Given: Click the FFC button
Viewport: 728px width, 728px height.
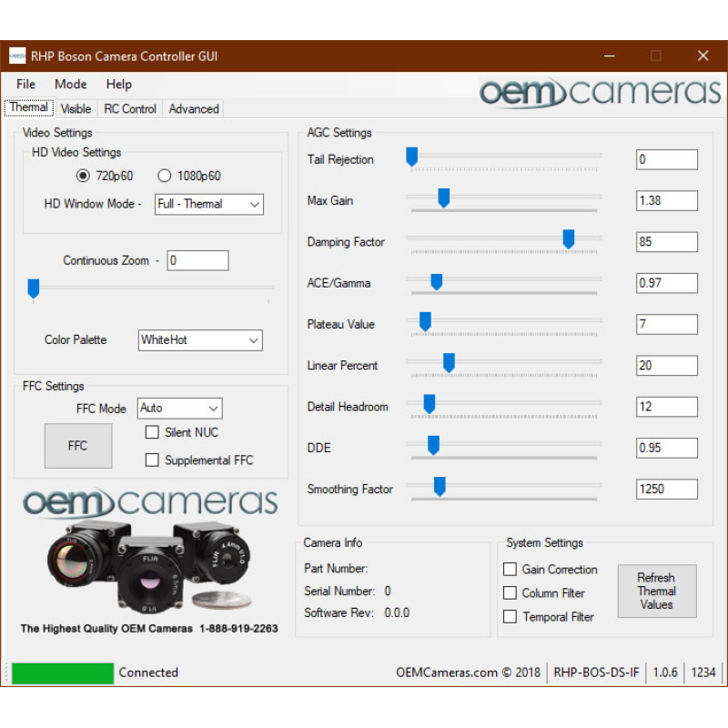Looking at the screenshot, I should [x=78, y=446].
